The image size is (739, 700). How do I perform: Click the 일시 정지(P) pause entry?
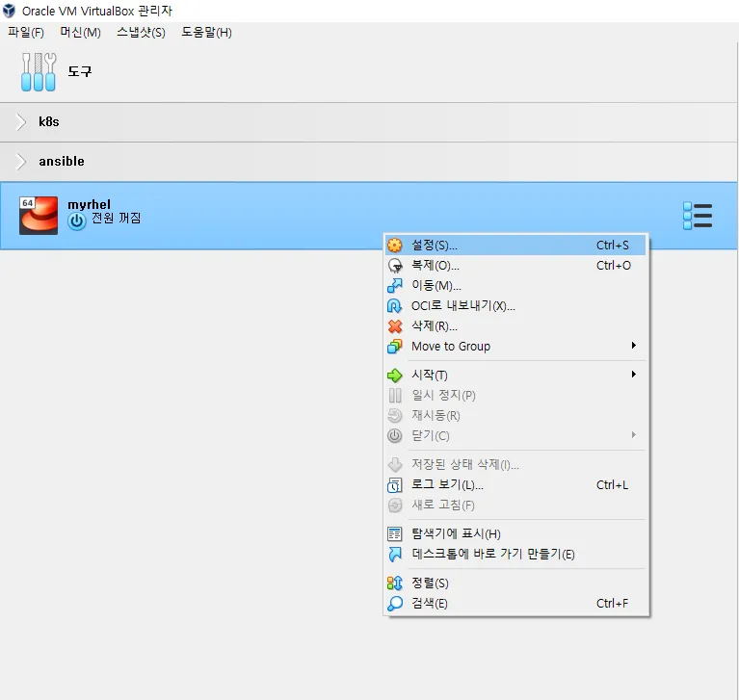coord(515,395)
